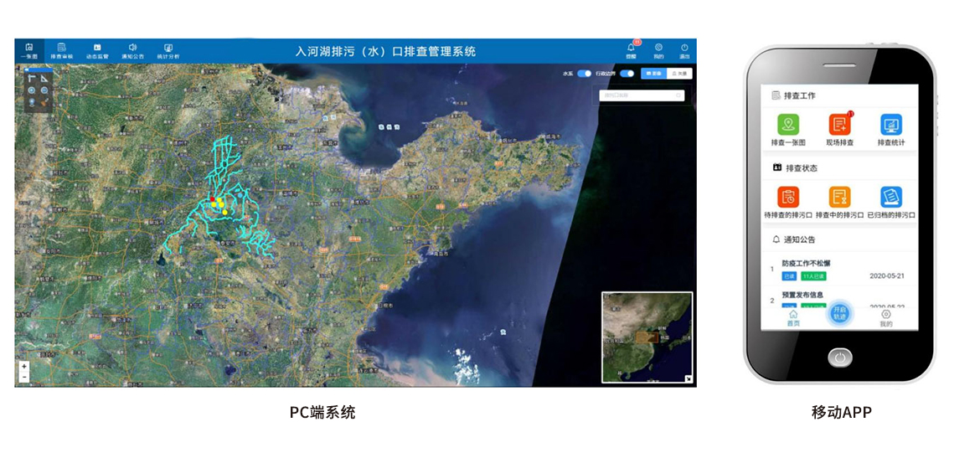The image size is (980, 463).
Task: Toggle the 水系 layer switch
Action: click(584, 74)
